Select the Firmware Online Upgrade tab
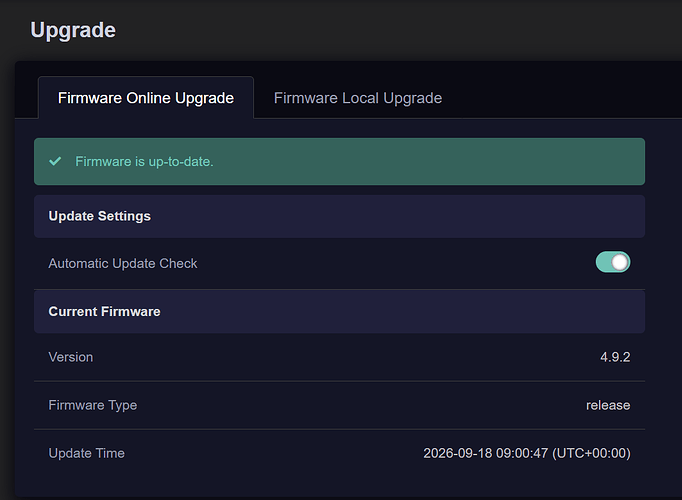This screenshot has height=500, width=682. coord(146,98)
